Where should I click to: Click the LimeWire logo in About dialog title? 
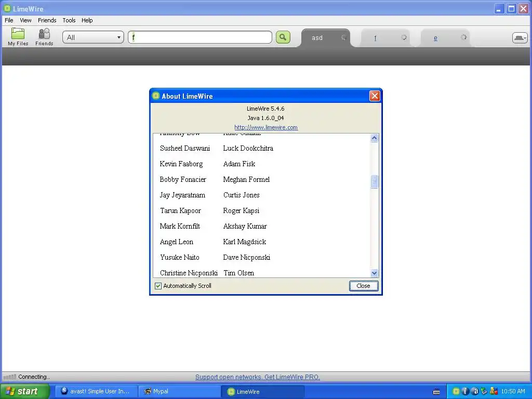(x=156, y=96)
